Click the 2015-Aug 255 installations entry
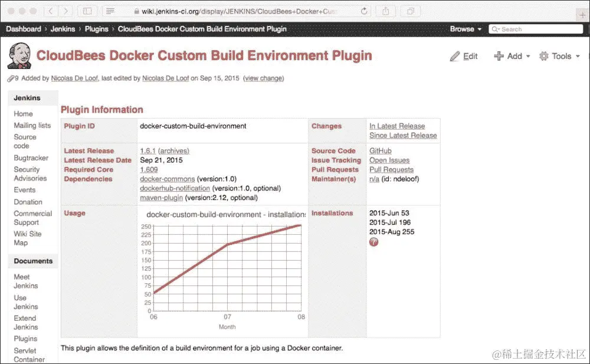Screen dimensions: 590x364 pyautogui.click(x=392, y=232)
